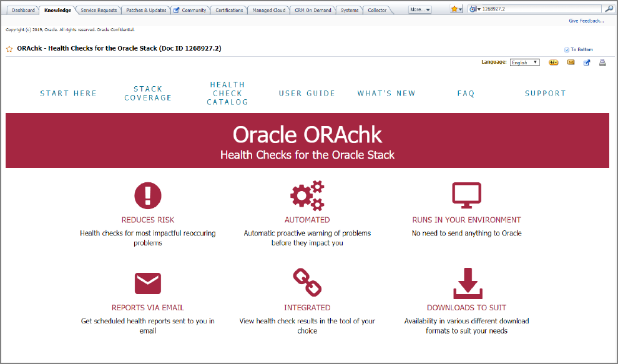This screenshot has height=364, width=618.
Task: Click the To Bottom link
Action: click(582, 50)
